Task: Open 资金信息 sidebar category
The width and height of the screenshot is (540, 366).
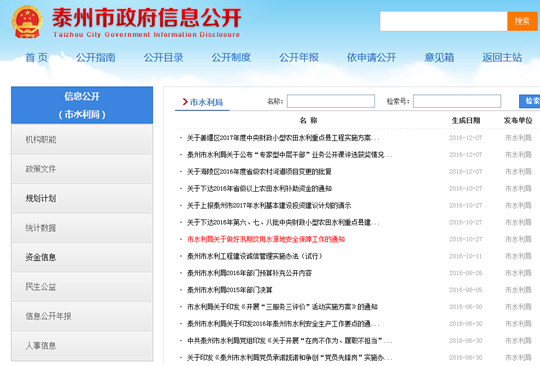Action: click(82, 257)
